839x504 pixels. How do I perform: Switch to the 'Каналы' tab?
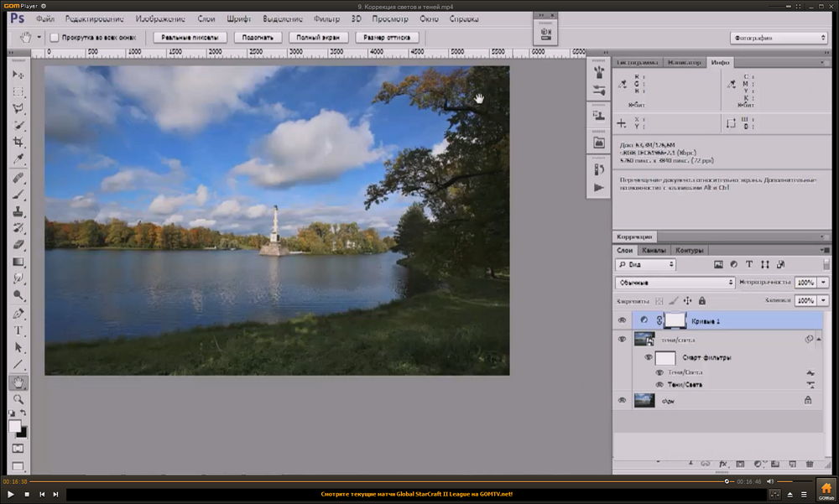pos(654,250)
